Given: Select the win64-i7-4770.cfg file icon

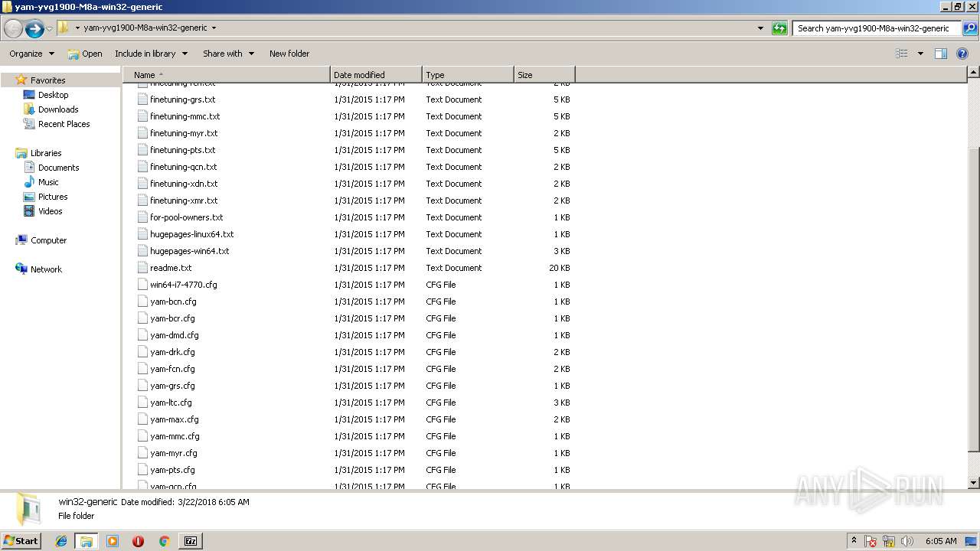Looking at the screenshot, I should [x=142, y=285].
